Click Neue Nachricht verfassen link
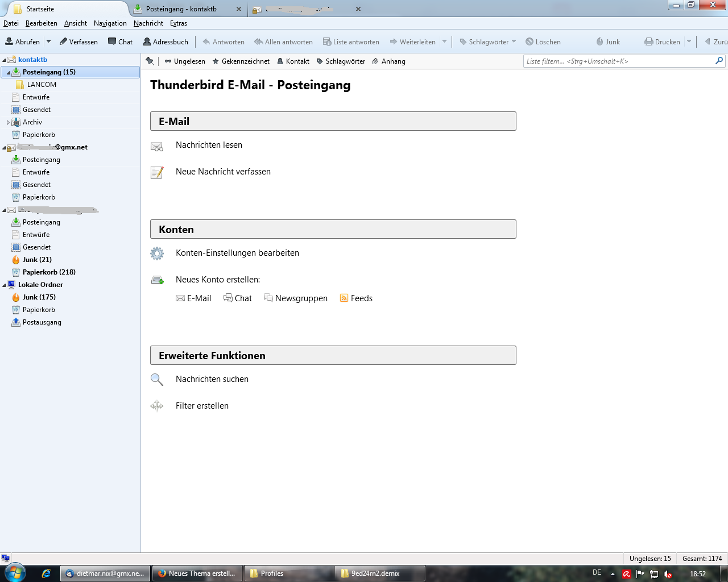Viewport: 728px width, 582px height. click(x=223, y=172)
